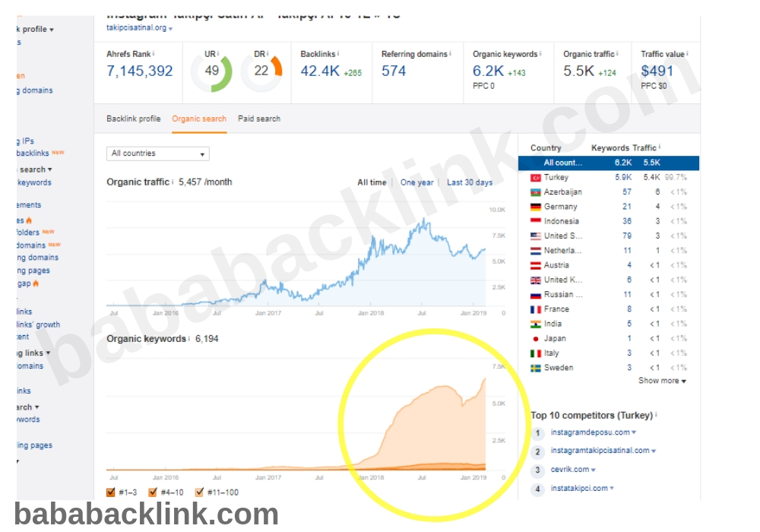Click info icon next to Organic keywords 6,194
The width and height of the screenshot is (760, 532).
click(188, 339)
